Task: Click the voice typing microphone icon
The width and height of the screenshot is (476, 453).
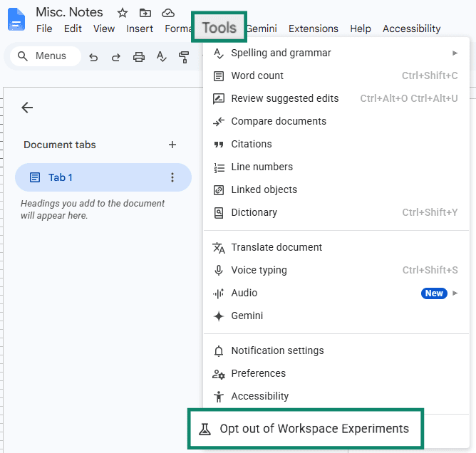Action: click(219, 271)
